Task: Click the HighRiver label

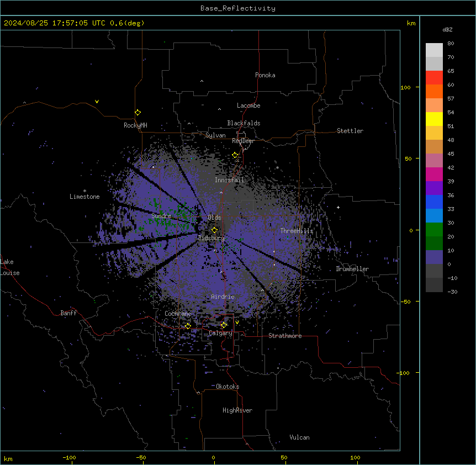Action: [x=237, y=410]
